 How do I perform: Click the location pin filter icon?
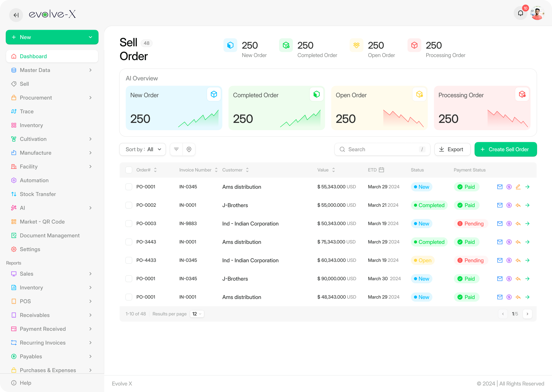(189, 149)
